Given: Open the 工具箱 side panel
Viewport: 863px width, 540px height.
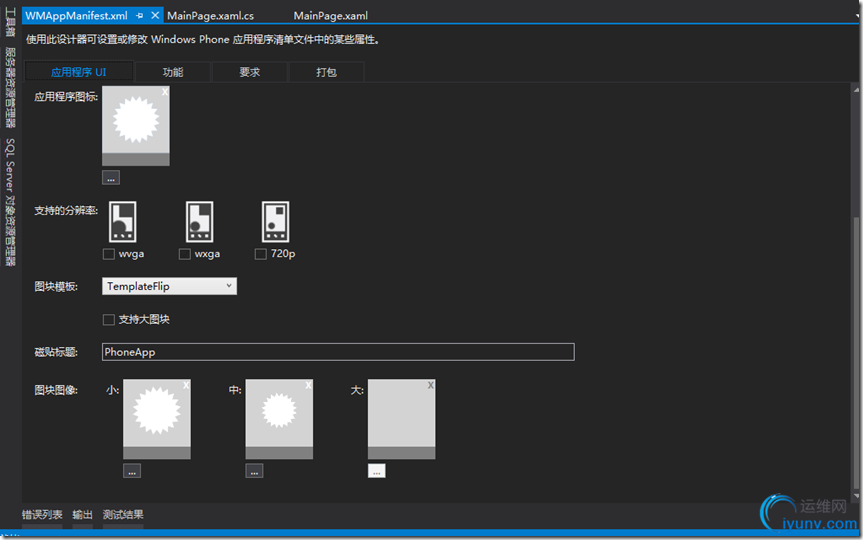Looking at the screenshot, I should tap(10, 23).
